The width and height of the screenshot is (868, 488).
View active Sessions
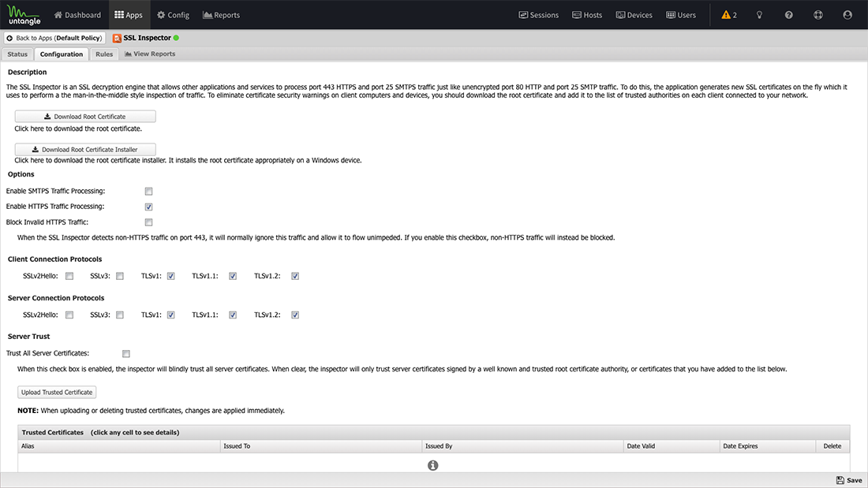pos(539,15)
